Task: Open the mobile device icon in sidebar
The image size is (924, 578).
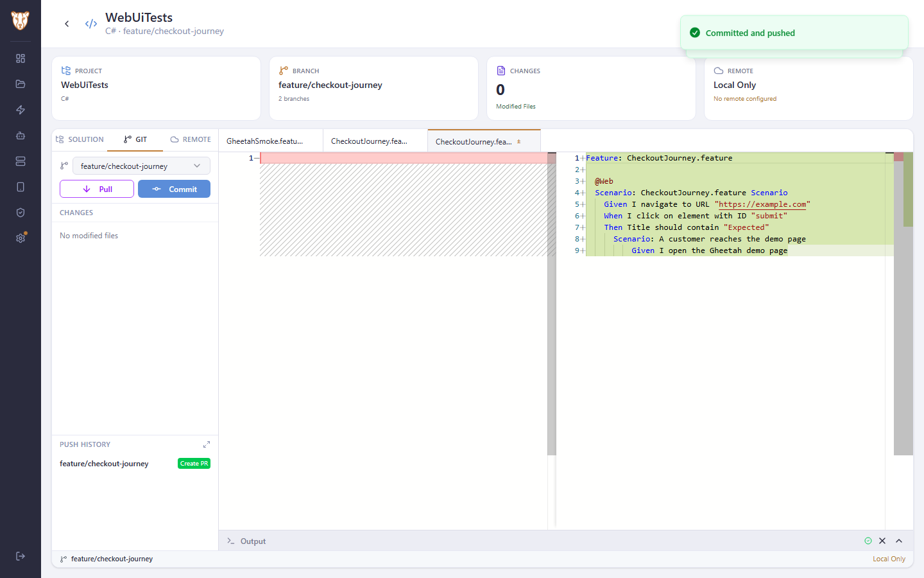Action: point(21,187)
